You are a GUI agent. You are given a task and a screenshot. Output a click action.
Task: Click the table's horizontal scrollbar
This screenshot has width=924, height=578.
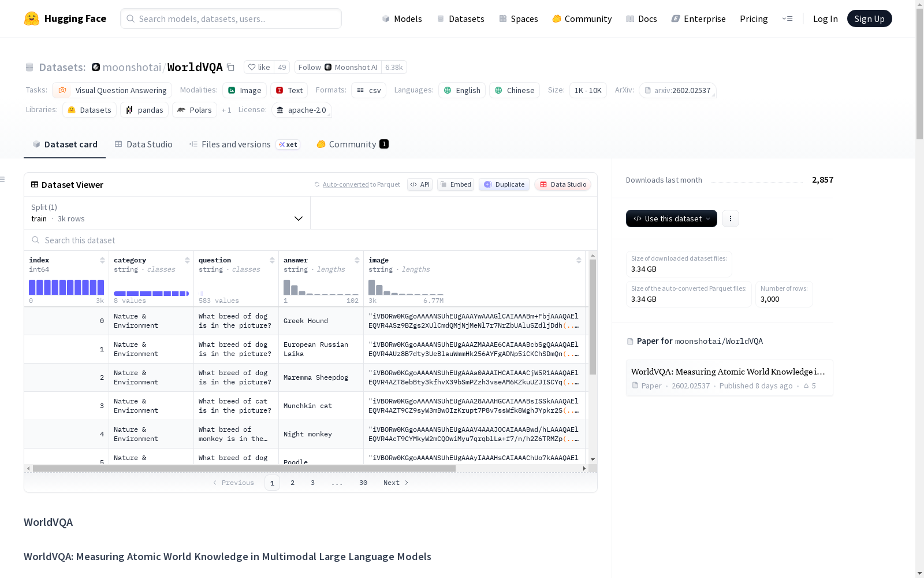[244, 468]
